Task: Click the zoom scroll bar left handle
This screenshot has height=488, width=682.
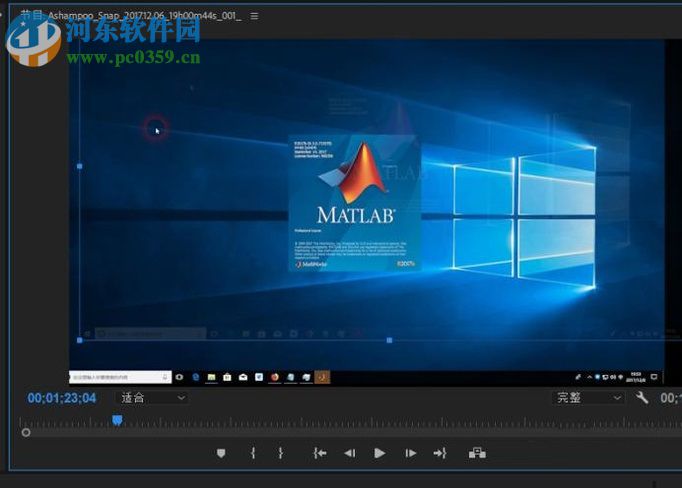Action: coord(26,432)
